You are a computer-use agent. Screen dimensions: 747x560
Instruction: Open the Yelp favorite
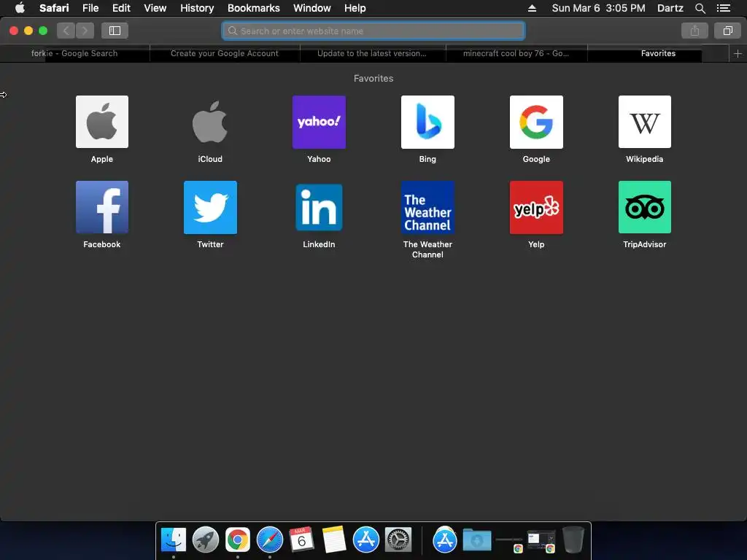pos(536,207)
